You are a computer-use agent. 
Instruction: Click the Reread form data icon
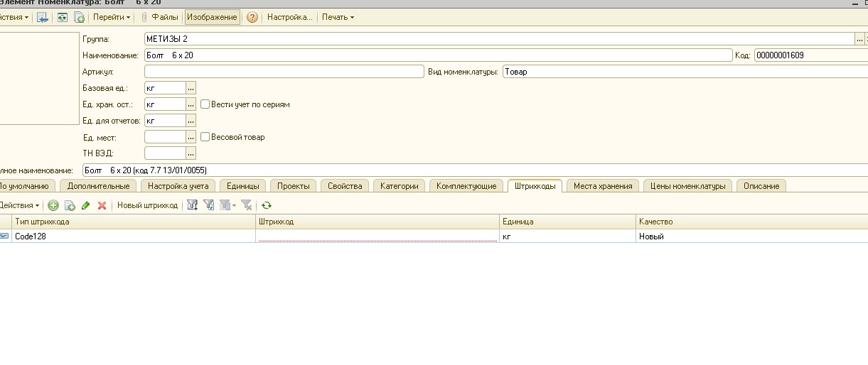[x=63, y=17]
